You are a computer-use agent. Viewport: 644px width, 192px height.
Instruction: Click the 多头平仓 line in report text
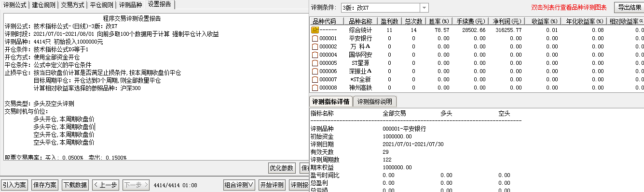click(64, 126)
